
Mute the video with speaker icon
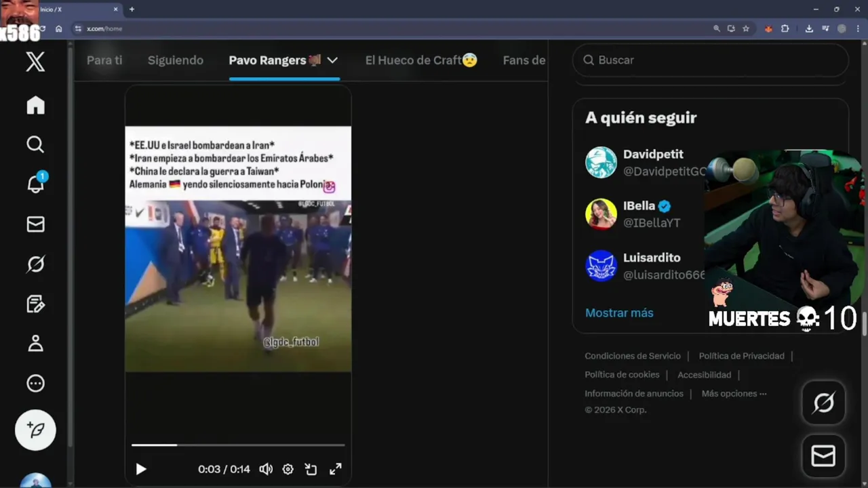point(266,469)
